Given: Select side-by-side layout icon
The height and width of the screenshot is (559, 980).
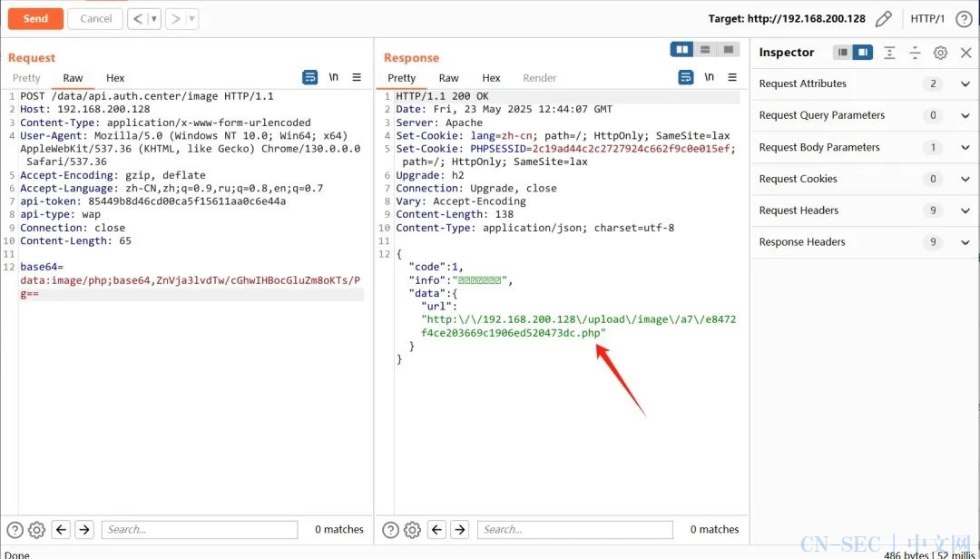Looking at the screenshot, I should click(x=681, y=49).
